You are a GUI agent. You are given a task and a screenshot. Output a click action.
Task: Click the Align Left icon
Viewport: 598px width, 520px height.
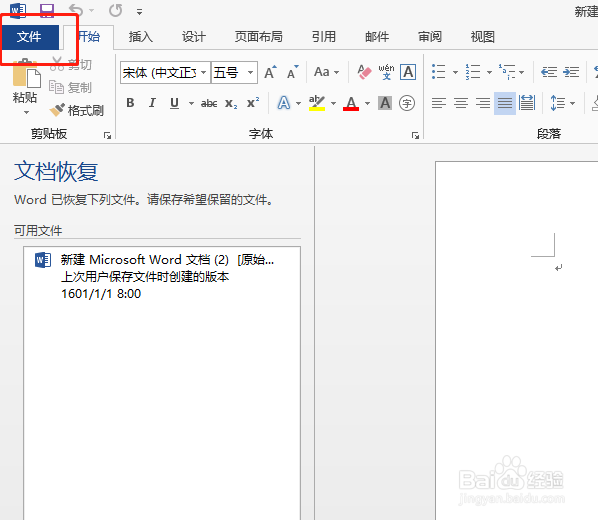point(439,103)
